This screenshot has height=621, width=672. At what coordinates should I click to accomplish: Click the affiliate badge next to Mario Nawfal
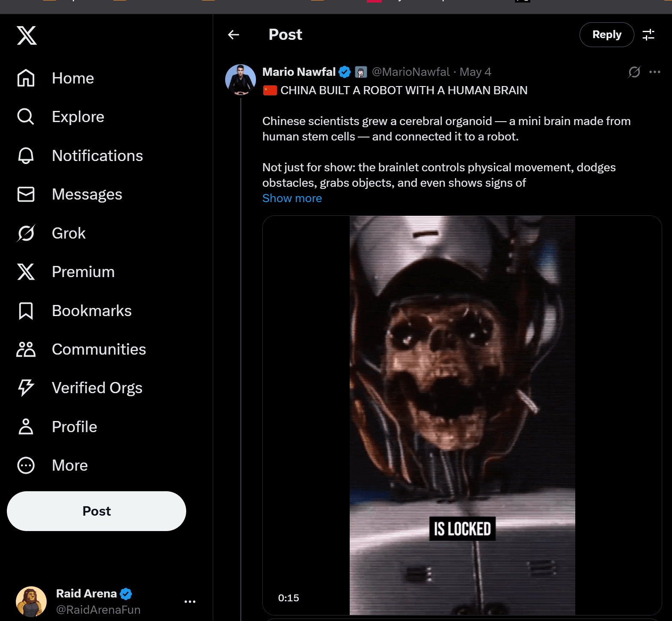pos(361,72)
